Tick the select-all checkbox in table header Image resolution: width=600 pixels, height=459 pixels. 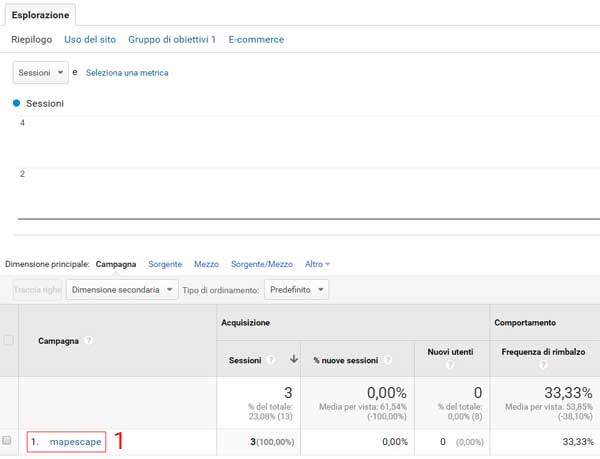[x=9, y=340]
